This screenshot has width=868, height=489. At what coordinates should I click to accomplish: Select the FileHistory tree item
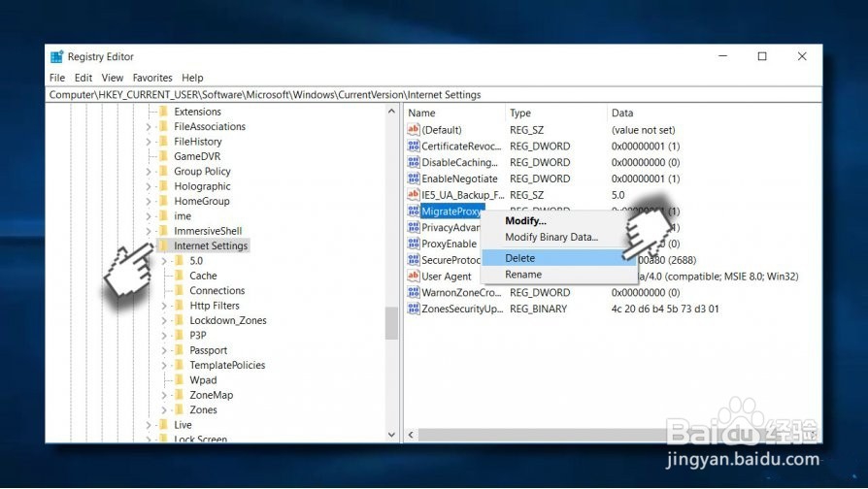point(198,142)
